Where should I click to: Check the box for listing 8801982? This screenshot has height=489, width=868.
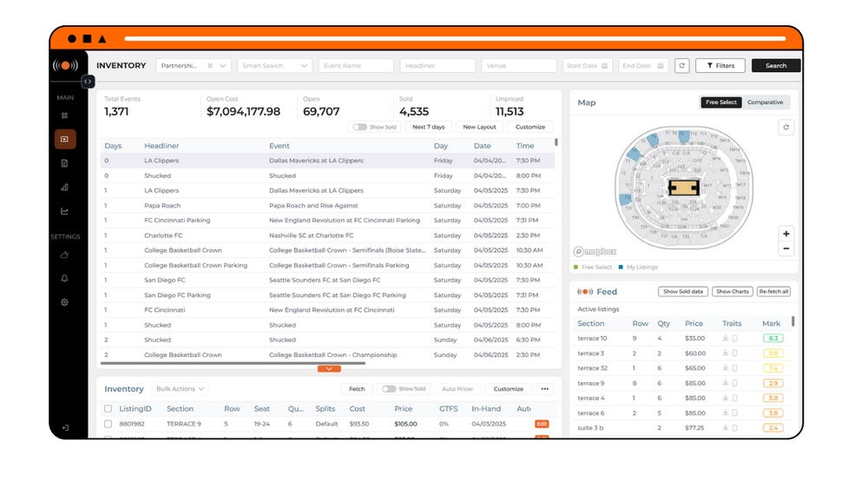point(108,424)
